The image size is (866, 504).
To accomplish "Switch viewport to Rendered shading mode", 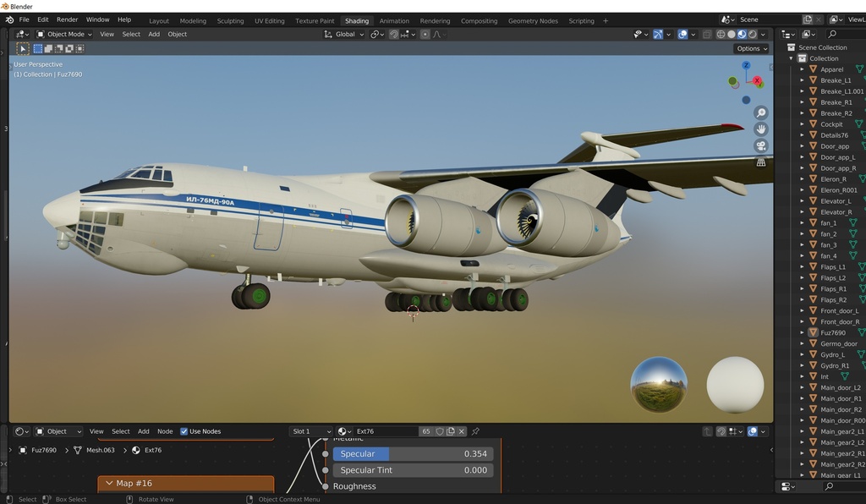I will (x=753, y=35).
